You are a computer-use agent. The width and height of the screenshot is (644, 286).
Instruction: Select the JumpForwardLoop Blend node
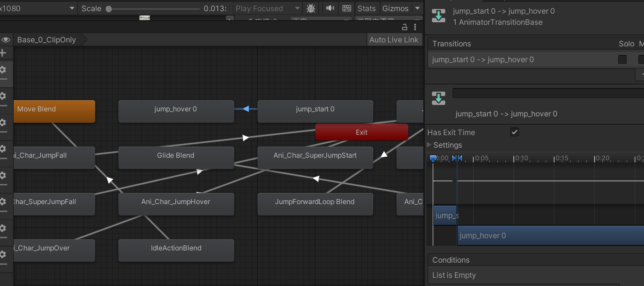click(x=315, y=204)
